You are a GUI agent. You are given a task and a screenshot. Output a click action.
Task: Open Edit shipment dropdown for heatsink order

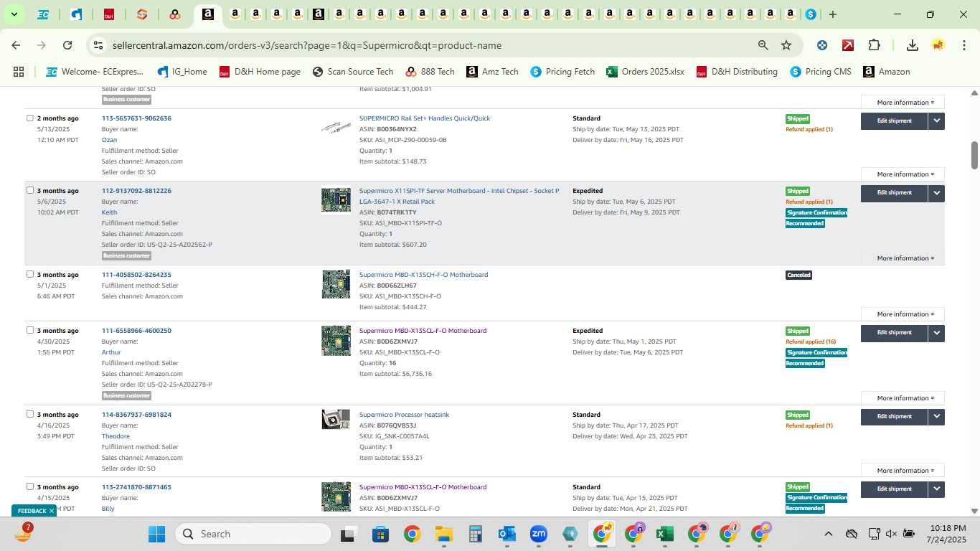point(936,417)
